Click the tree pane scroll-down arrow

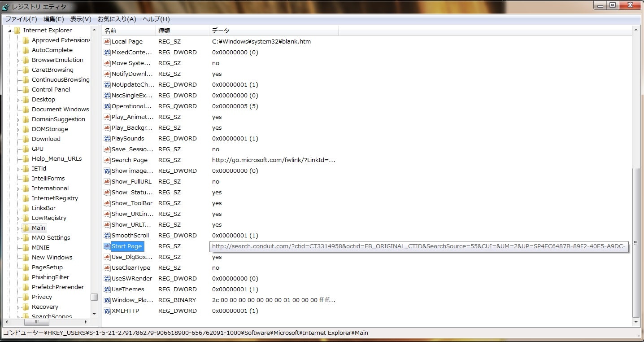tap(94, 314)
